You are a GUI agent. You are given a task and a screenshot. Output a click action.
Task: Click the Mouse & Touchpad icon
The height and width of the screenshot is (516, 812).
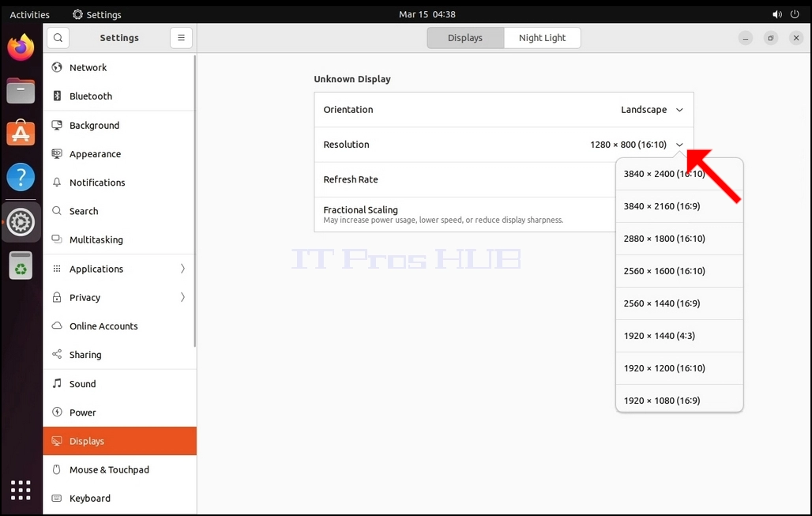(x=57, y=469)
